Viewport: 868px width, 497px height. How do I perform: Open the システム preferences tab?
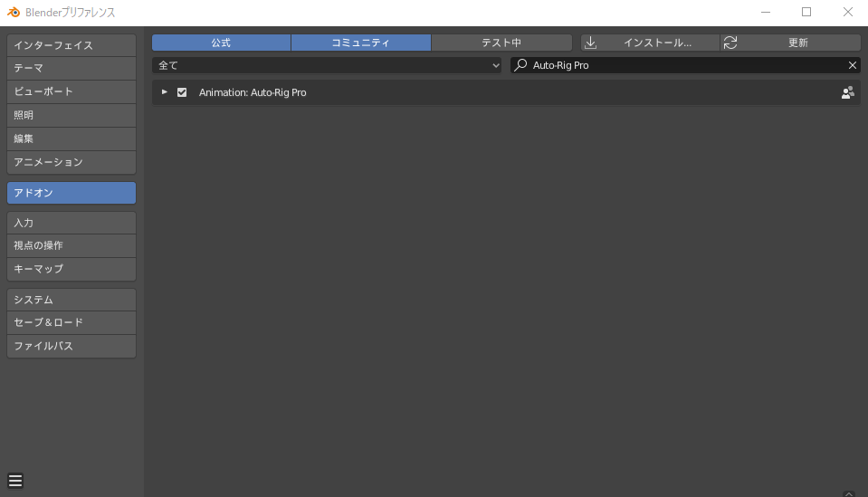tap(72, 300)
